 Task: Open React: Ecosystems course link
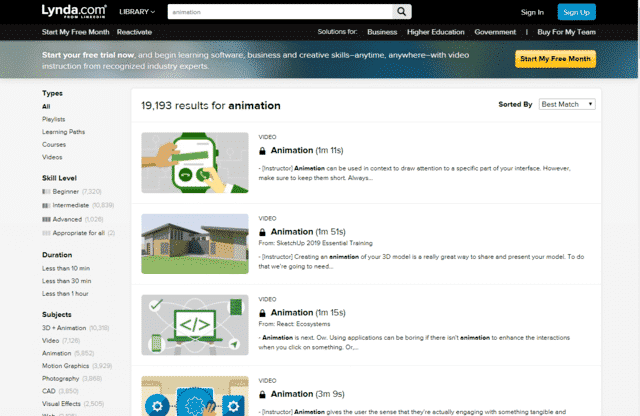pyautogui.click(x=303, y=324)
